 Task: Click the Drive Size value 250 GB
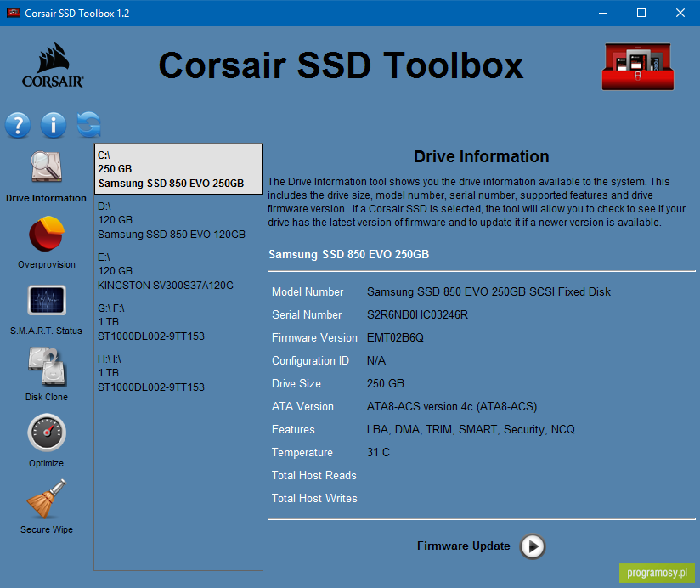pyautogui.click(x=386, y=383)
